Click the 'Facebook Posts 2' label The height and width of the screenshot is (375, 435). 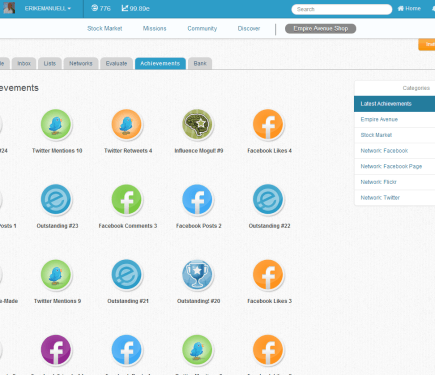point(199,226)
